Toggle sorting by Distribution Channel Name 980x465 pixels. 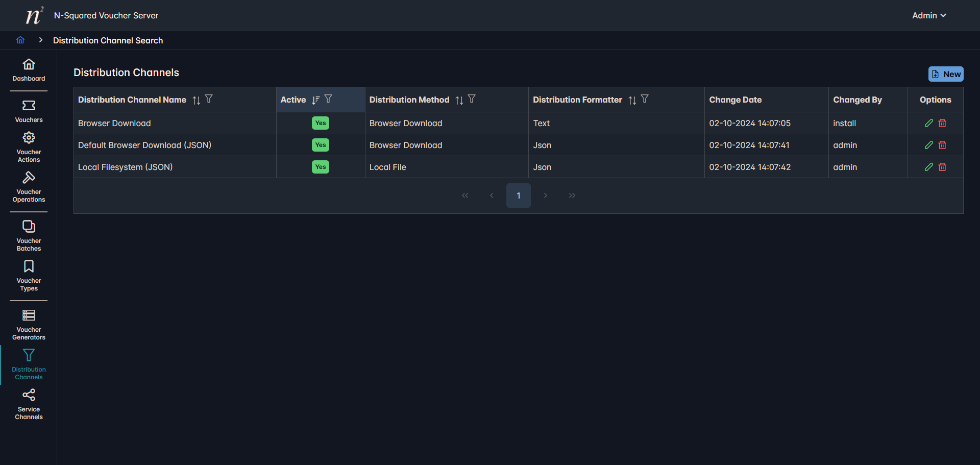click(196, 100)
